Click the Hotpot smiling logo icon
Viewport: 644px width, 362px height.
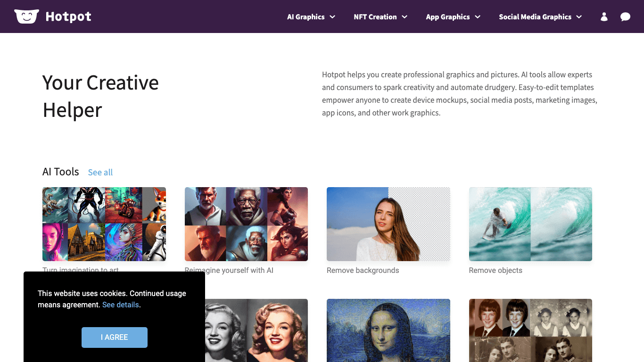26,16
